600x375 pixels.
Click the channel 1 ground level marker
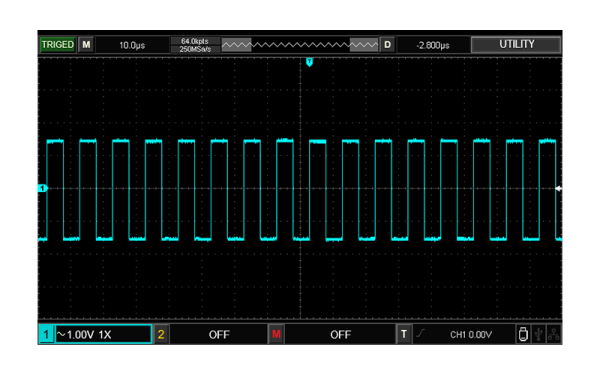click(x=42, y=188)
